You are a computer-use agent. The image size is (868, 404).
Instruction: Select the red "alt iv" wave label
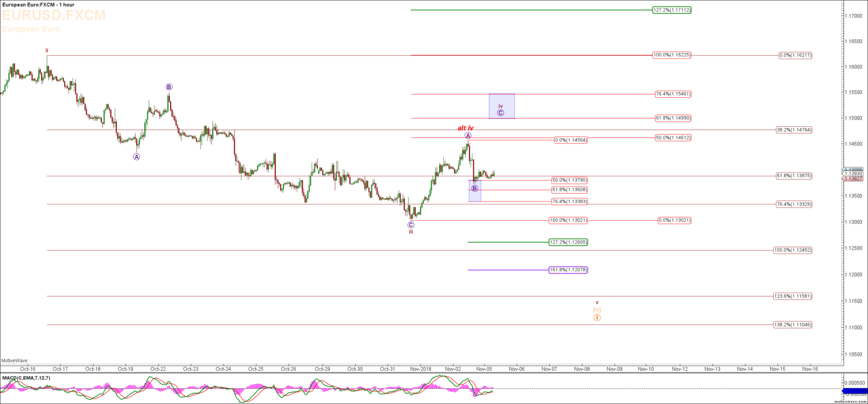point(465,128)
